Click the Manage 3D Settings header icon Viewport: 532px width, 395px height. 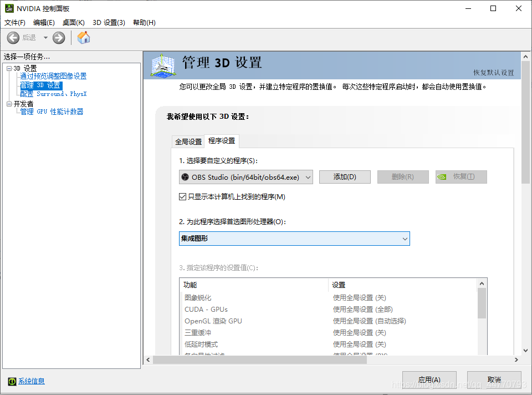163,65
